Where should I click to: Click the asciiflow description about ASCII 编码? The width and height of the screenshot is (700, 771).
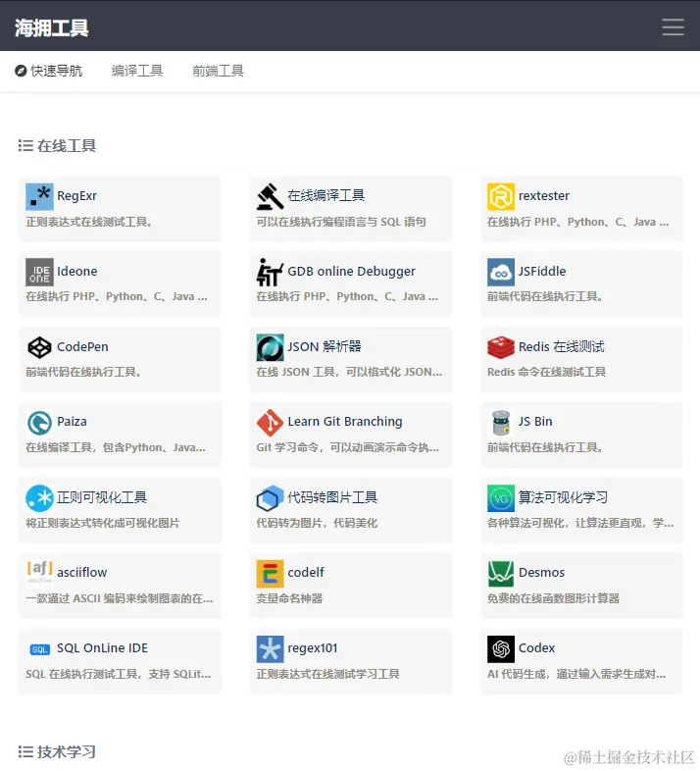[x=120, y=598]
